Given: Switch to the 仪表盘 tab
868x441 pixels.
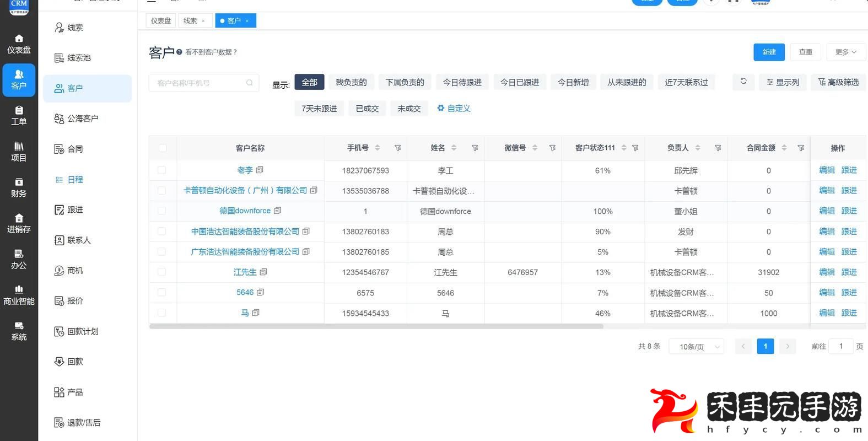Looking at the screenshot, I should tap(161, 20).
